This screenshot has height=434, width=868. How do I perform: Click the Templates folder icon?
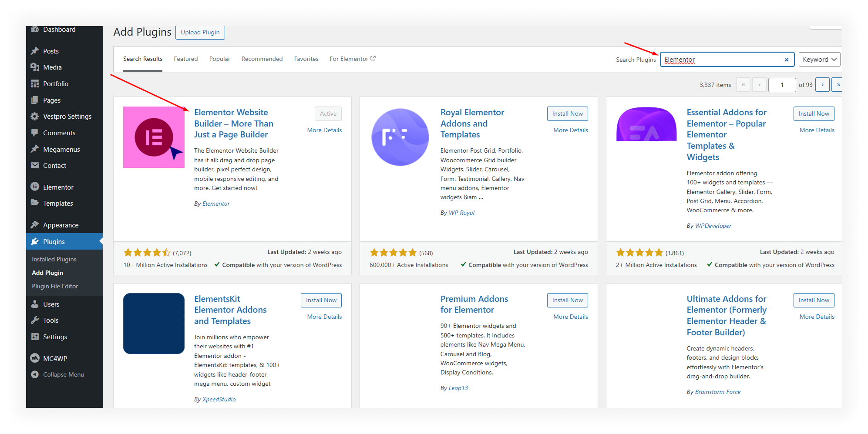(35, 203)
